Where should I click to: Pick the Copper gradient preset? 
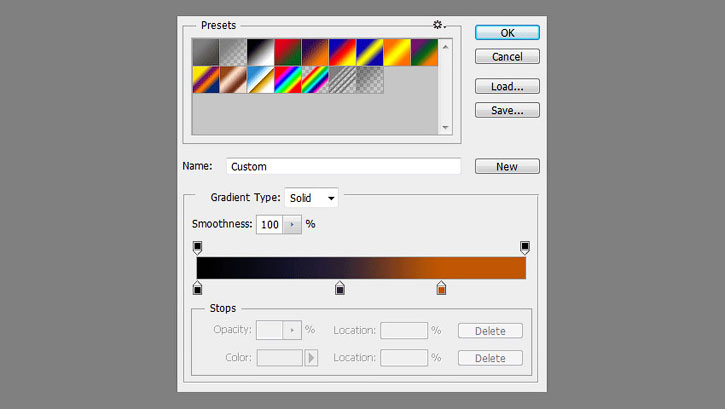tap(233, 79)
